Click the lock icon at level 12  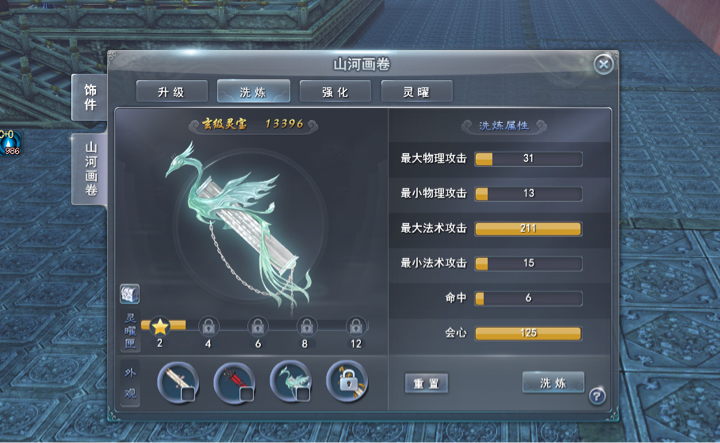tap(356, 326)
